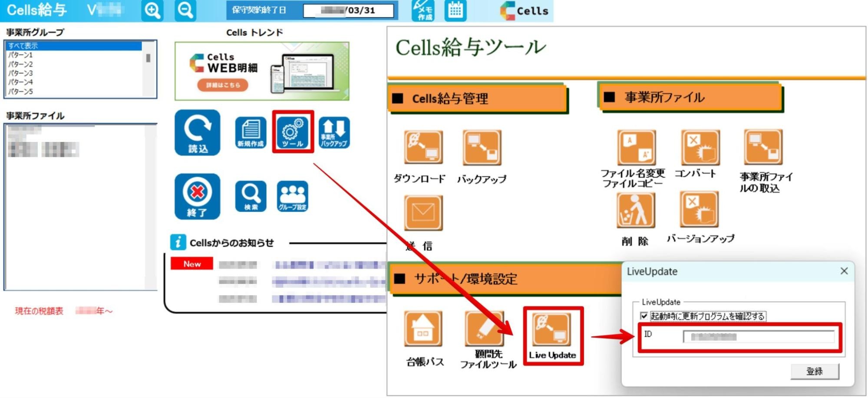Click the 台帳パス house icon
This screenshot has height=398, width=868.
pos(423,329)
